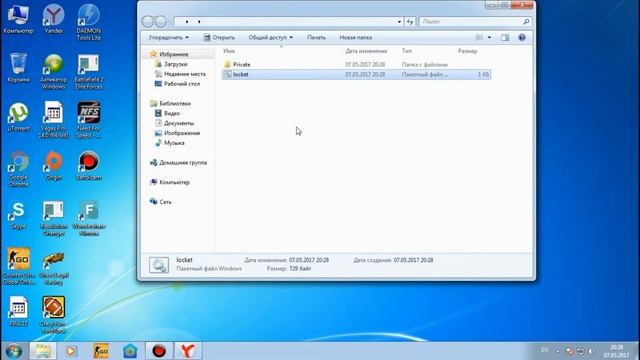Image resolution: width=640 pixels, height=360 pixels.
Task: Select the Origin desktop shortcut
Action: (x=53, y=165)
